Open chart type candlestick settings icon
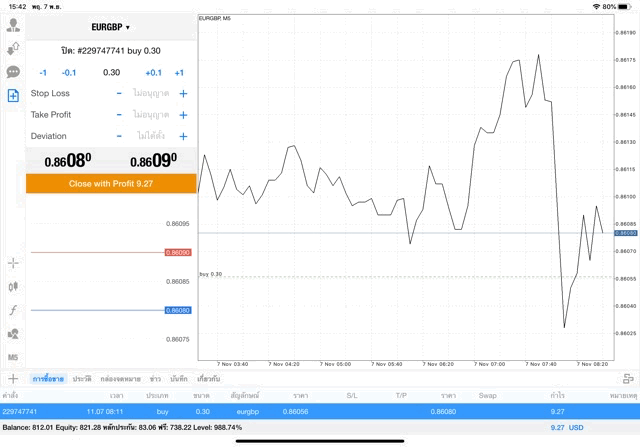 [13, 286]
